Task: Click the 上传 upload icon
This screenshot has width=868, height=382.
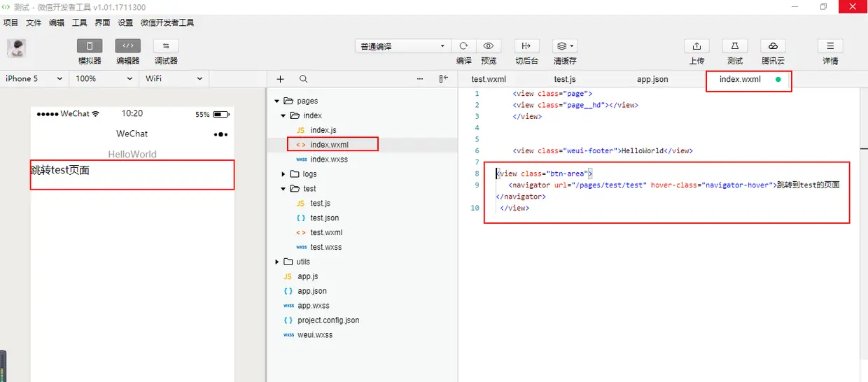Action: click(696, 46)
